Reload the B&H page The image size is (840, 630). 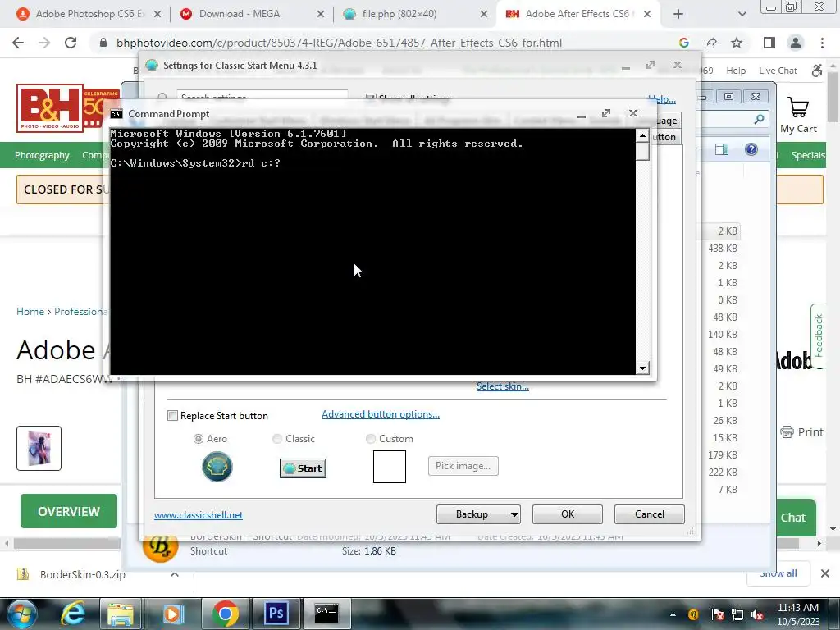pos(71,43)
